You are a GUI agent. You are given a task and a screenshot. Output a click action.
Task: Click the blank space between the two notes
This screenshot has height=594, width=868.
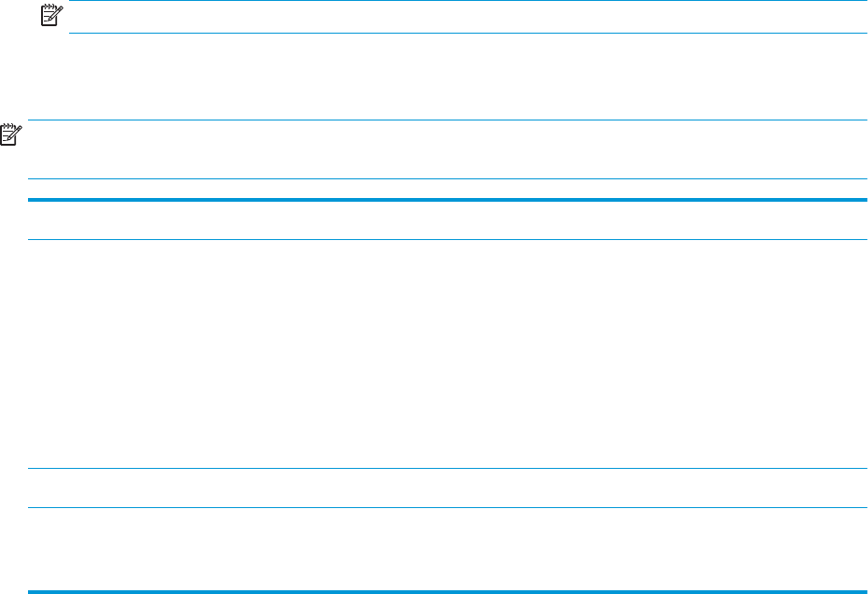pos(434,77)
